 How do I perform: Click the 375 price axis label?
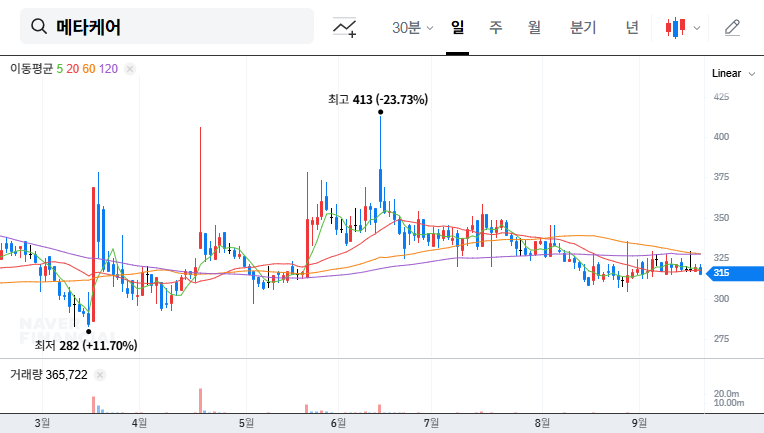721,177
